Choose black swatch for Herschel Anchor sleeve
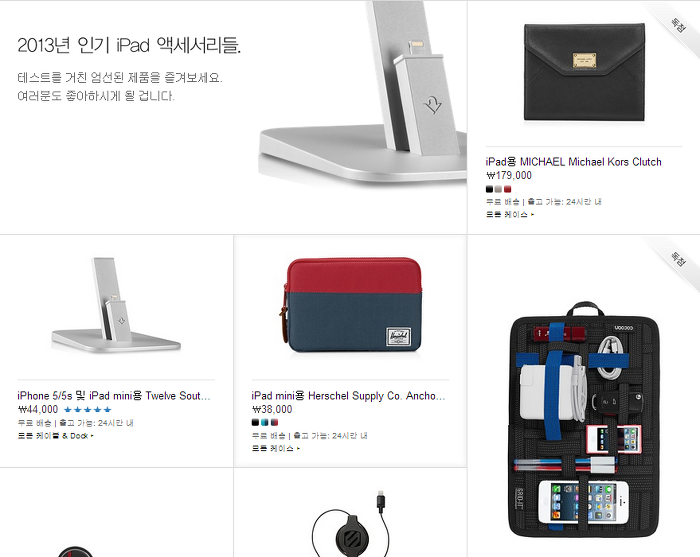This screenshot has height=557, width=700. (x=255, y=423)
